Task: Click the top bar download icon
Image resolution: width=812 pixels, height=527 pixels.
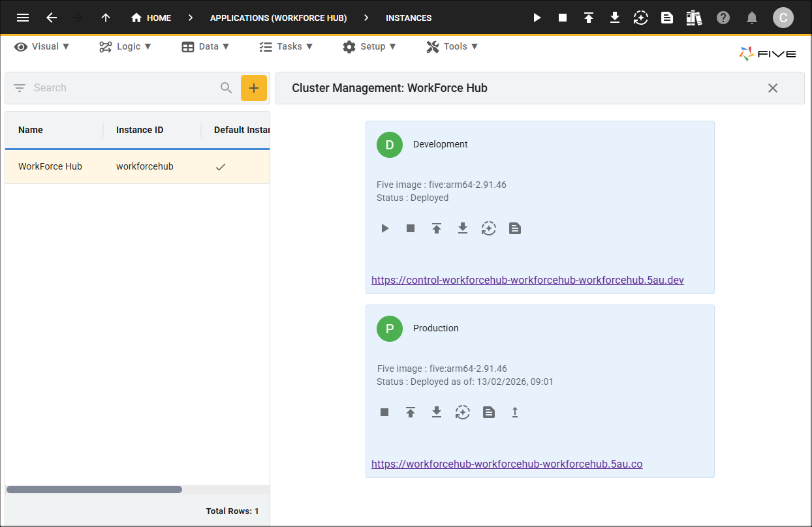Action: [x=615, y=18]
